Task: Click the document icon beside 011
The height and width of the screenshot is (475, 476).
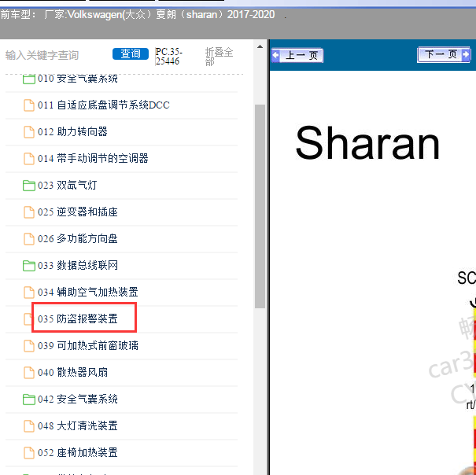Action: (29, 105)
